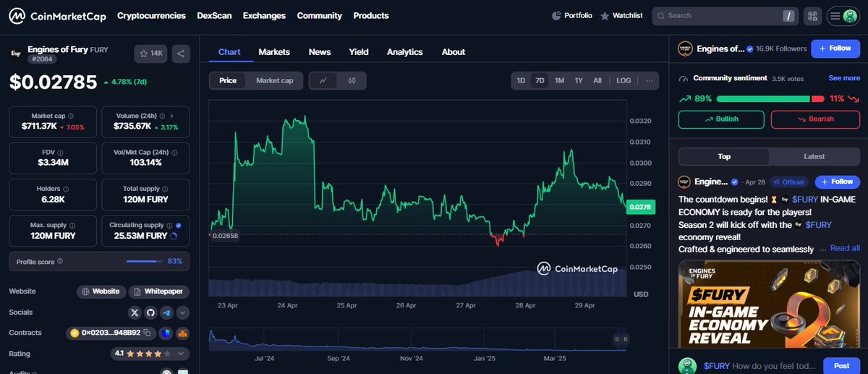
Task: Open the Exchanges menu
Action: pos(264,15)
